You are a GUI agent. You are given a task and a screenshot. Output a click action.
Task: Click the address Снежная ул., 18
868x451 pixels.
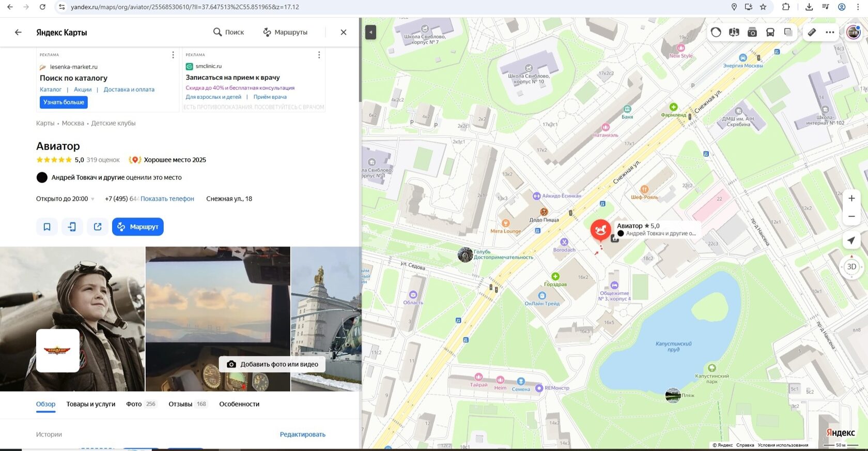click(x=229, y=199)
